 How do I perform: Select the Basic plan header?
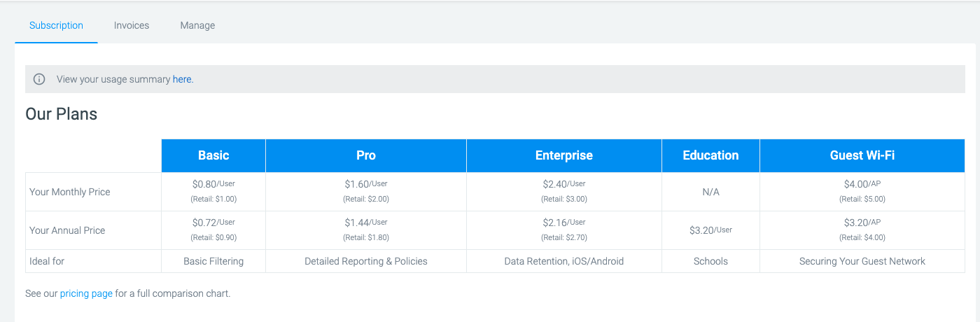coord(213,155)
